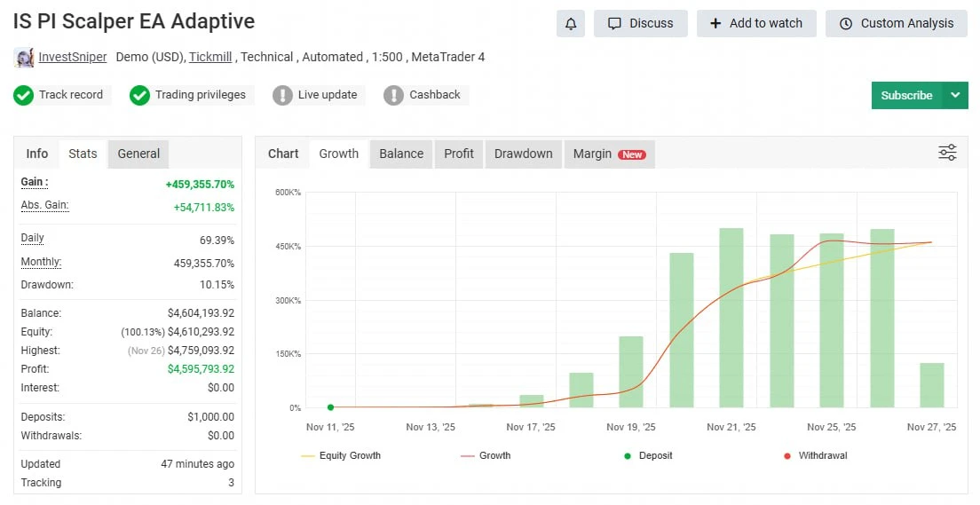Click the Track record green checkmark icon
The image size is (980, 505).
pos(24,95)
